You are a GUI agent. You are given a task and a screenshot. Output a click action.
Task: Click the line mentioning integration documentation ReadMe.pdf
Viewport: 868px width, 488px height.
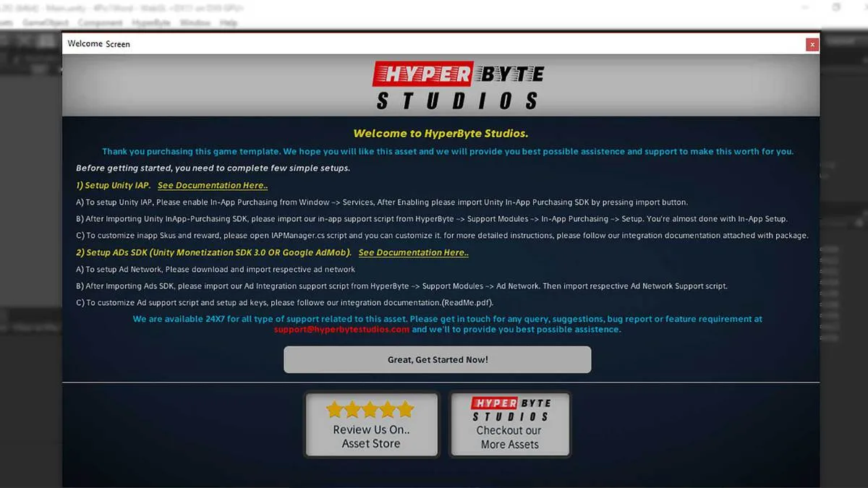285,303
